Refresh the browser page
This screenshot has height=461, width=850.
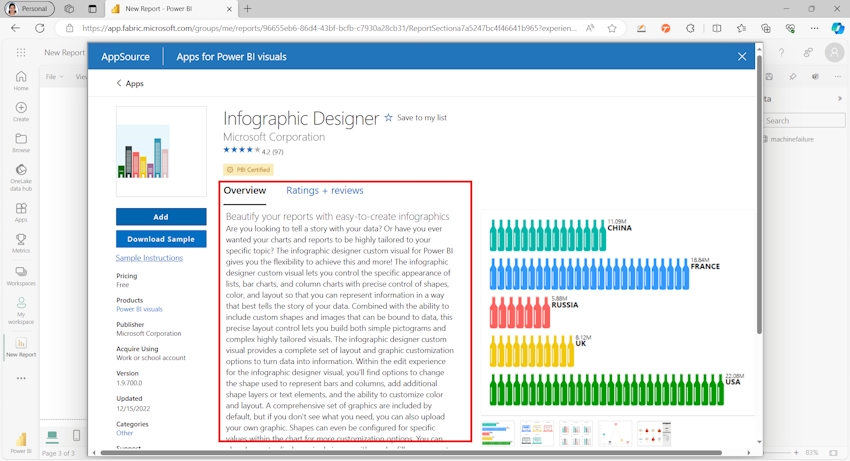pyautogui.click(x=40, y=28)
